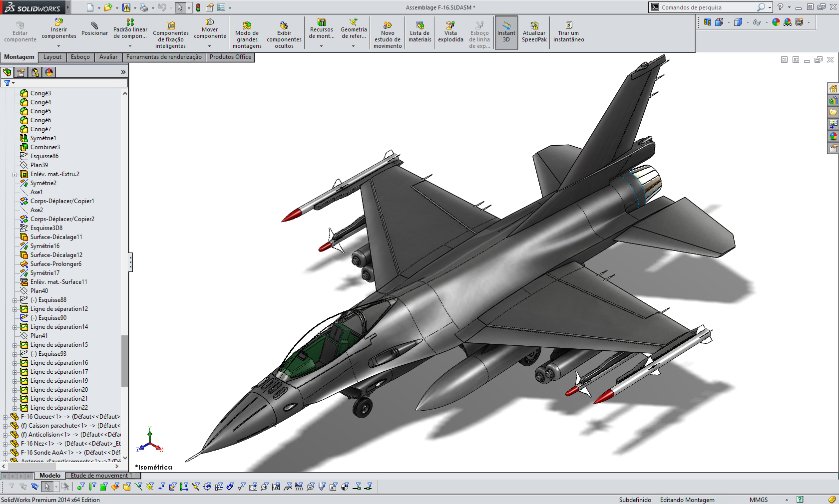
Task: Switch to the Avaliar tab
Action: pyautogui.click(x=108, y=57)
